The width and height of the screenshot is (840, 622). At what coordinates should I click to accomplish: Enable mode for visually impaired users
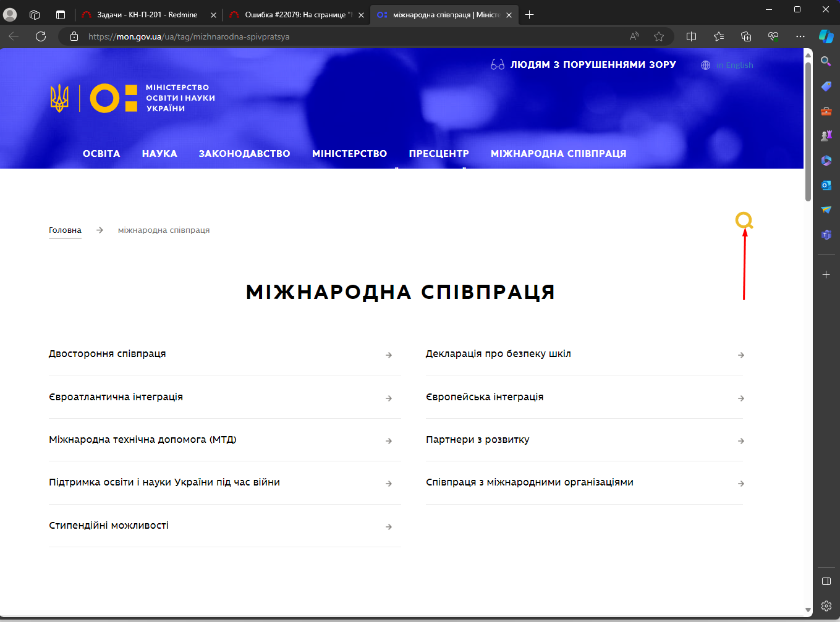(x=583, y=65)
